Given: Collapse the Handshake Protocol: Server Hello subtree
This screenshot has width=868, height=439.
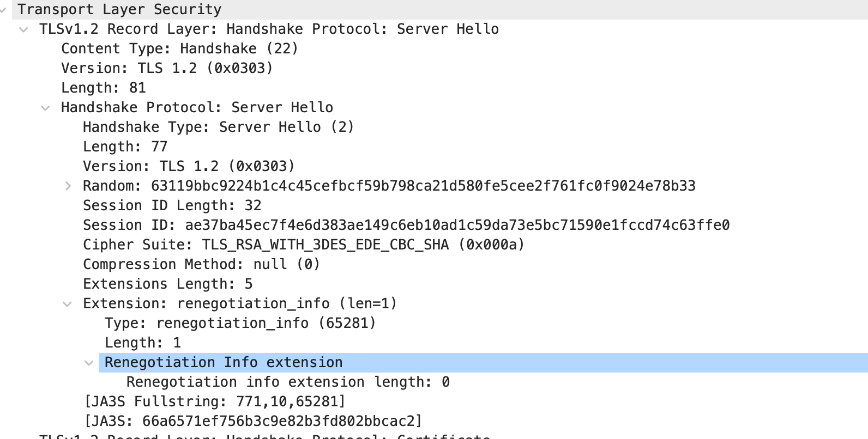Looking at the screenshot, I should coord(45,107).
